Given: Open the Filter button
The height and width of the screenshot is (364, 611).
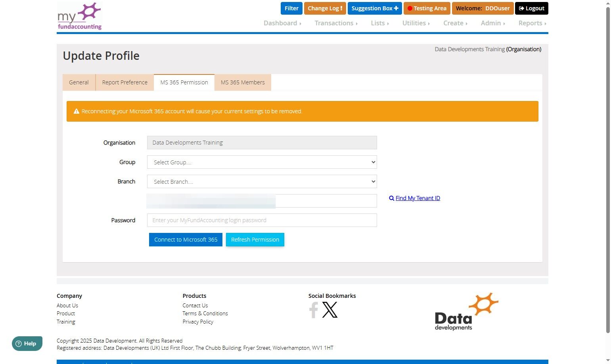Looking at the screenshot, I should (x=291, y=8).
